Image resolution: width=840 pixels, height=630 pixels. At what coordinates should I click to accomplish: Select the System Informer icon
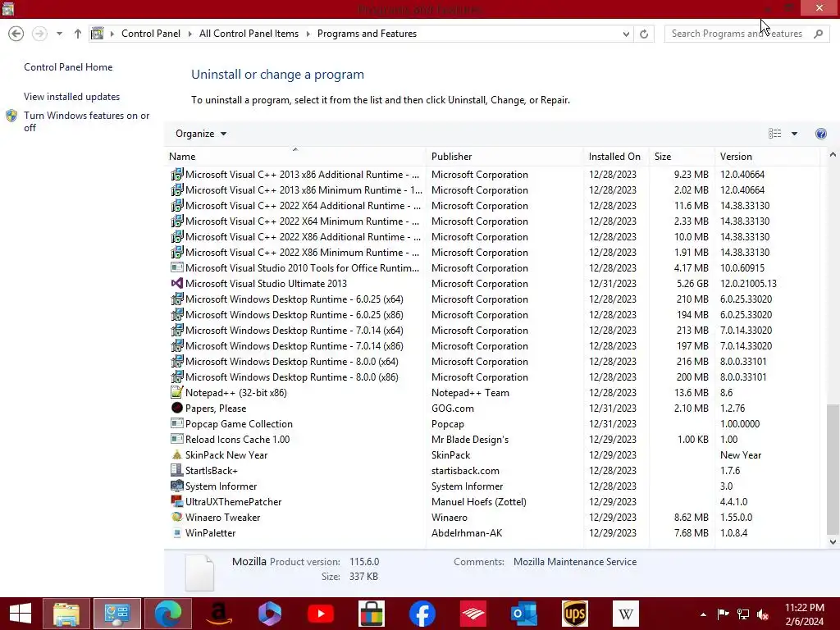[x=177, y=486]
